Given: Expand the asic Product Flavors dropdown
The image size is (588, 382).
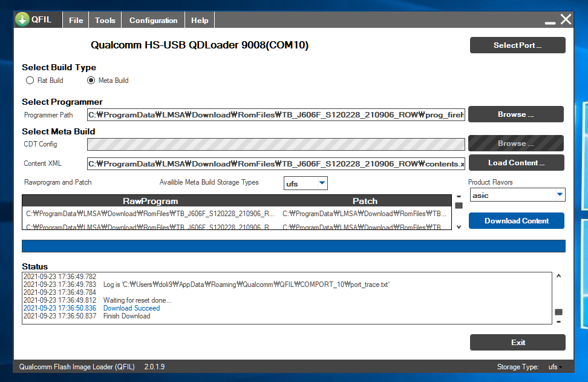Looking at the screenshot, I should tap(560, 194).
